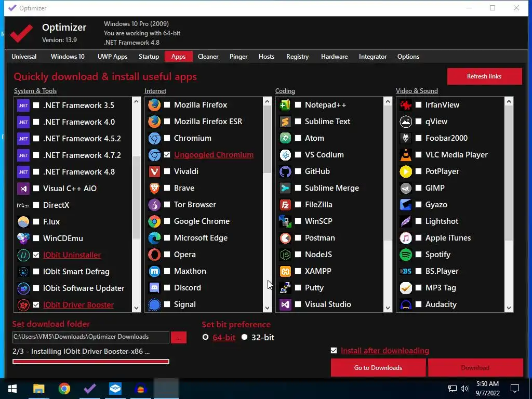Switch to the Universal tab

tap(24, 57)
